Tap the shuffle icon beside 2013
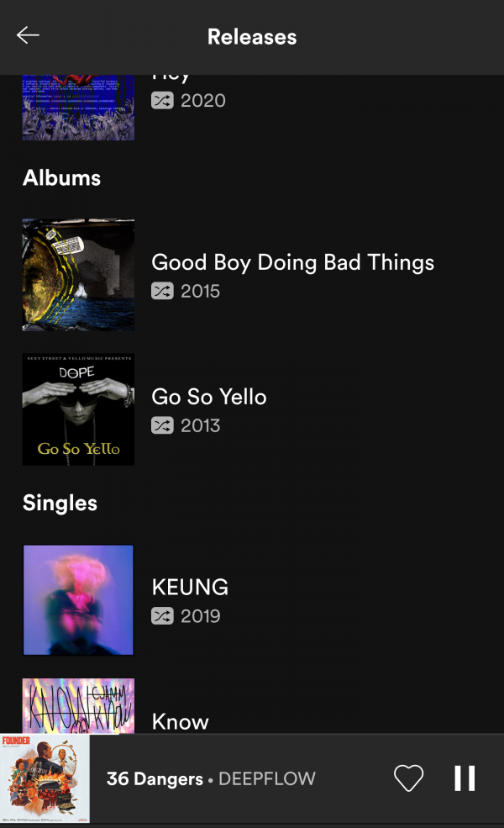 coord(162,425)
